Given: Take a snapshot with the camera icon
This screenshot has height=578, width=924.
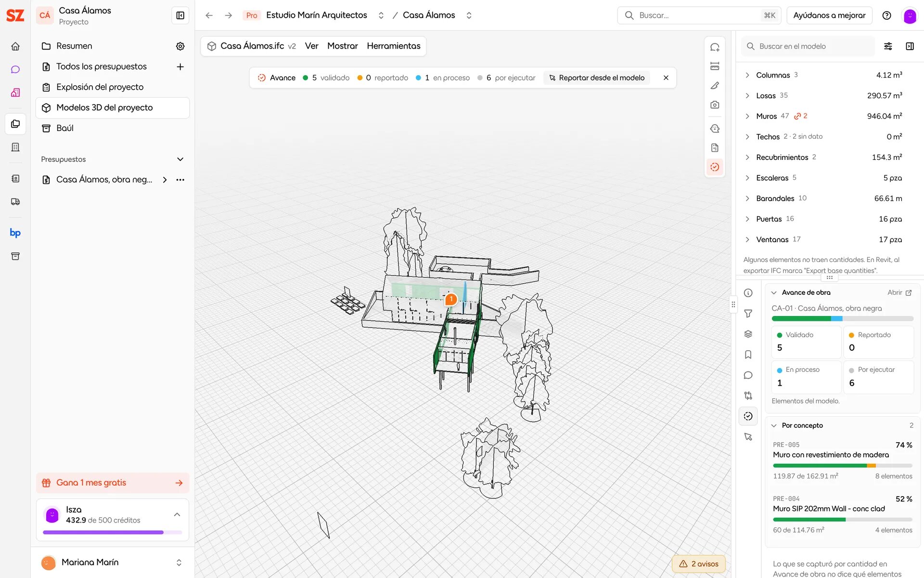Looking at the screenshot, I should point(715,105).
